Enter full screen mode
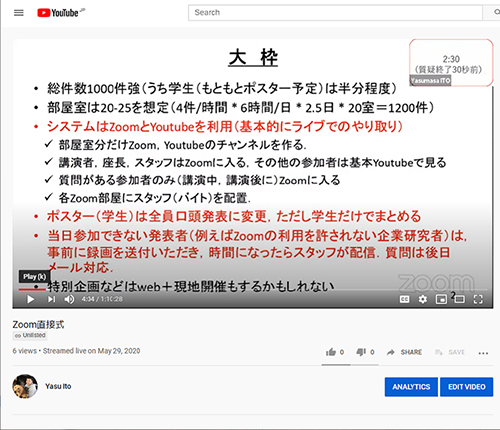The image size is (500, 430). (478, 299)
